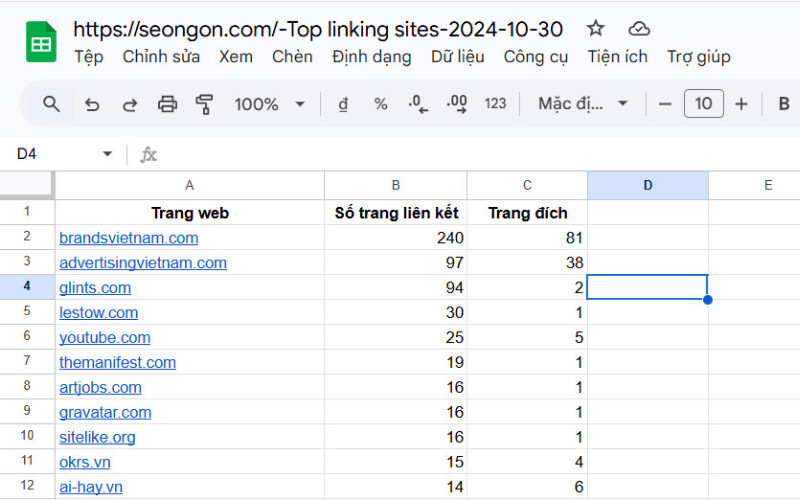The width and height of the screenshot is (800, 500).
Task: Click the font size field showing 10
Action: click(704, 104)
